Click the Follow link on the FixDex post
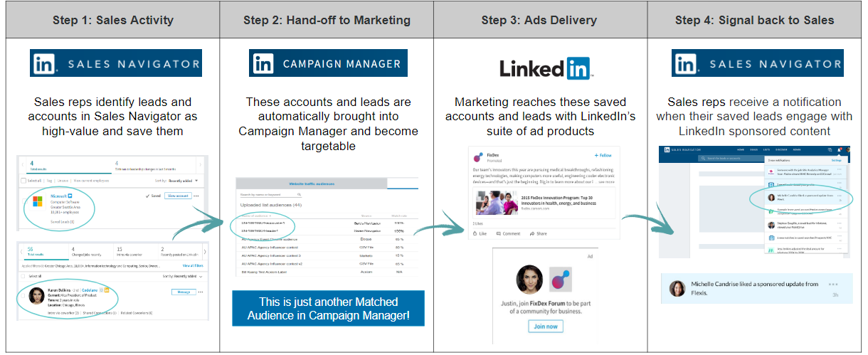Viewport: 868px width, 355px height. (x=603, y=155)
